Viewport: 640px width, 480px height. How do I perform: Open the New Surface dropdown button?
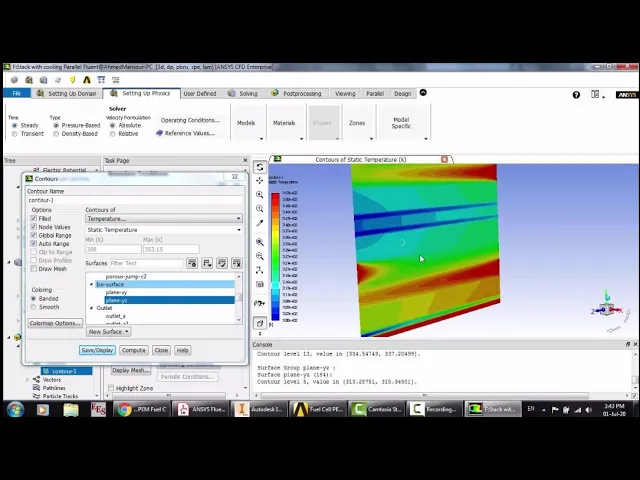pos(109,331)
